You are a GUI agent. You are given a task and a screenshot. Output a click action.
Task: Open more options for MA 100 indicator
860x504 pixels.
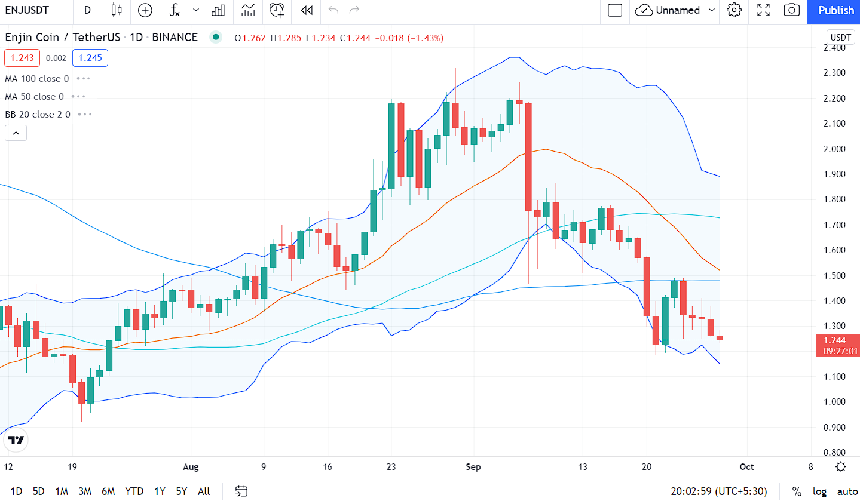coord(84,79)
